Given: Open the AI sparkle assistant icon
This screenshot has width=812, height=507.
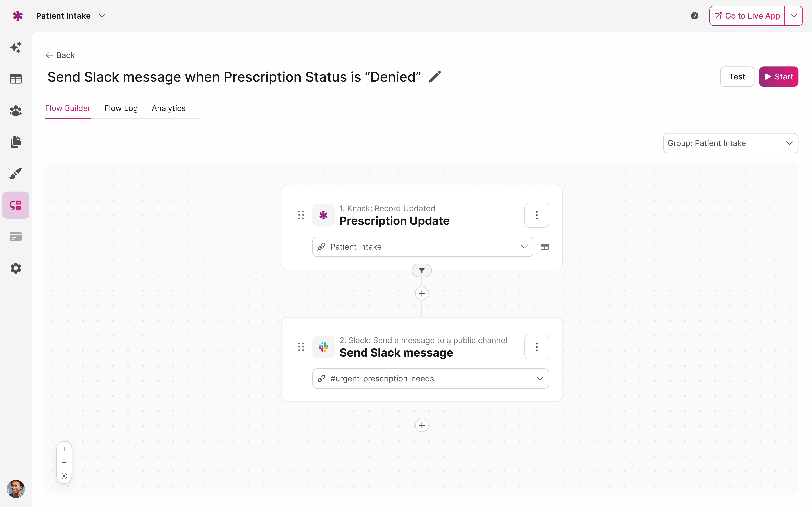Looking at the screenshot, I should pos(16,47).
